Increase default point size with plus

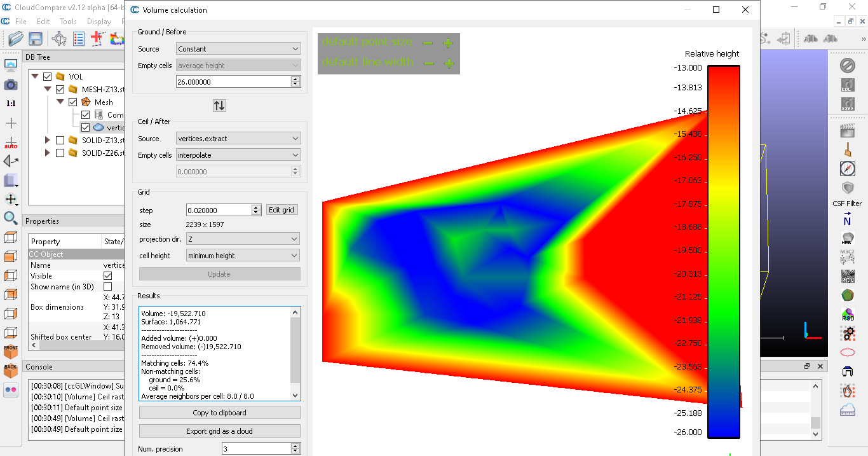pyautogui.click(x=448, y=43)
